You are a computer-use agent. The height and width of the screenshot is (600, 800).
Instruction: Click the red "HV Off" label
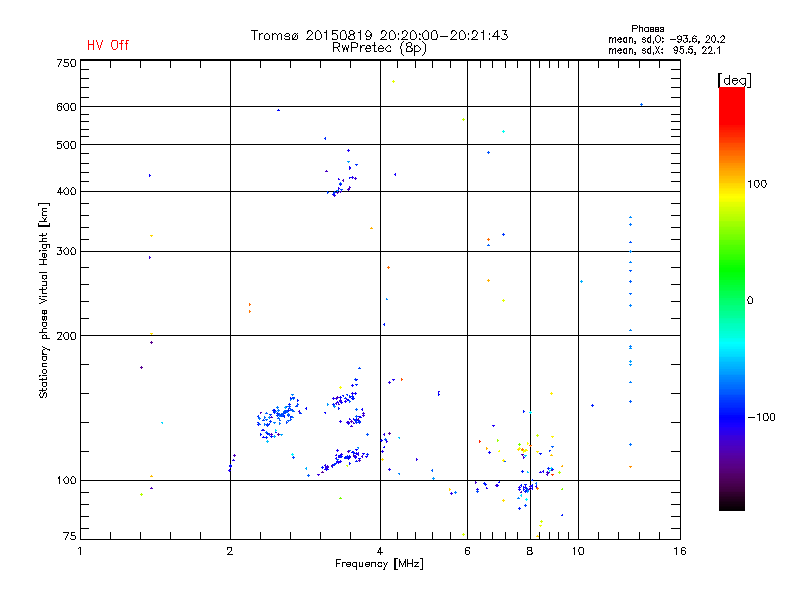tap(108, 45)
